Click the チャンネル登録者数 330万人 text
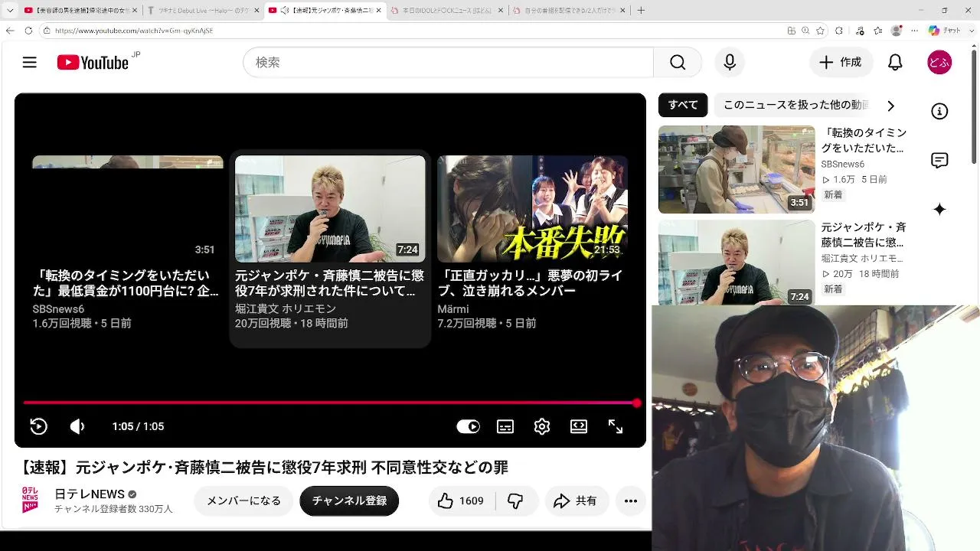This screenshot has width=980, height=551. click(x=113, y=509)
